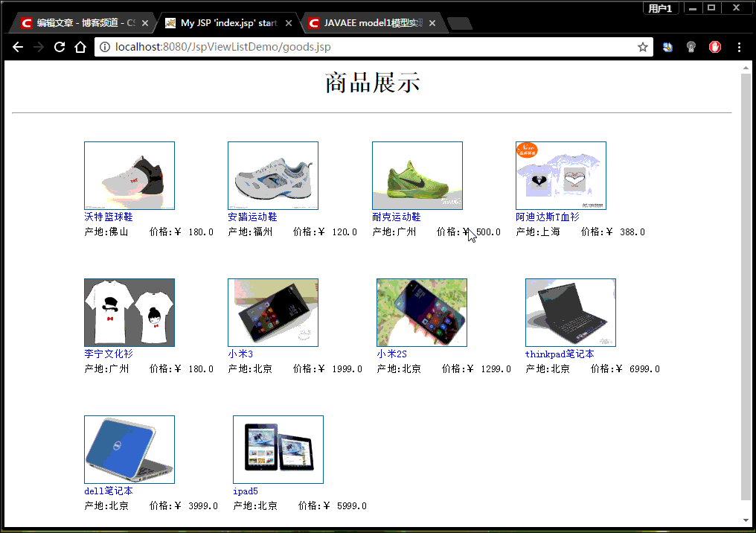
Task: Bookmark this page with the star
Action: point(643,47)
